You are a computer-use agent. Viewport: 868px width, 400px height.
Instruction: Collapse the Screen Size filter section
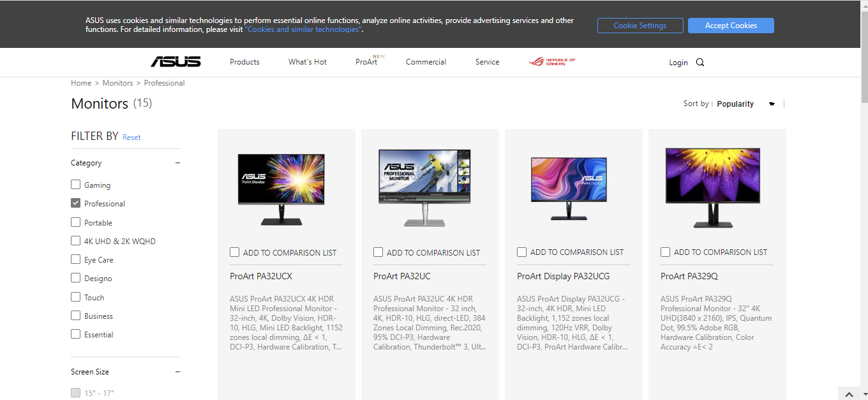click(x=178, y=372)
